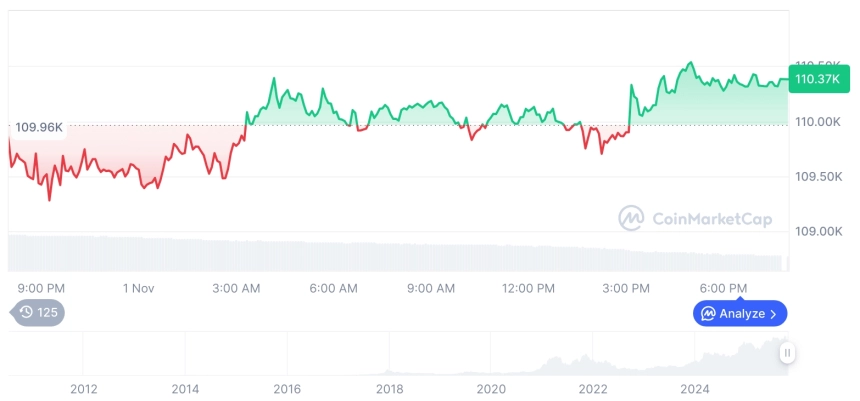Click the 2020 year label on navigator
This screenshot has height=401, width=860.
pyautogui.click(x=491, y=388)
